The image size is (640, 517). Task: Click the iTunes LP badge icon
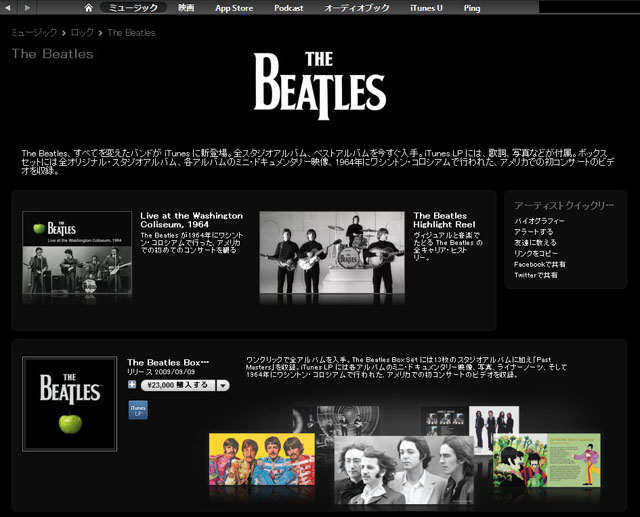(x=138, y=410)
